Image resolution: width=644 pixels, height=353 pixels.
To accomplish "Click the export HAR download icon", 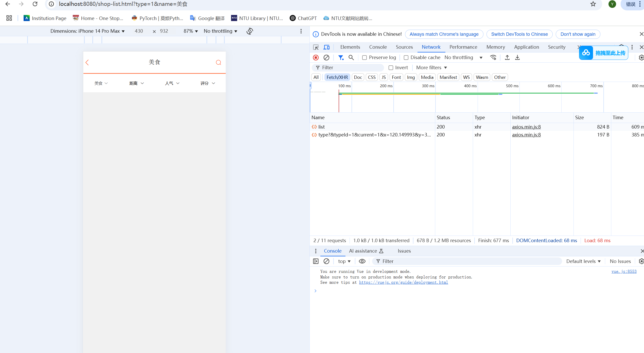I will [x=517, y=58].
